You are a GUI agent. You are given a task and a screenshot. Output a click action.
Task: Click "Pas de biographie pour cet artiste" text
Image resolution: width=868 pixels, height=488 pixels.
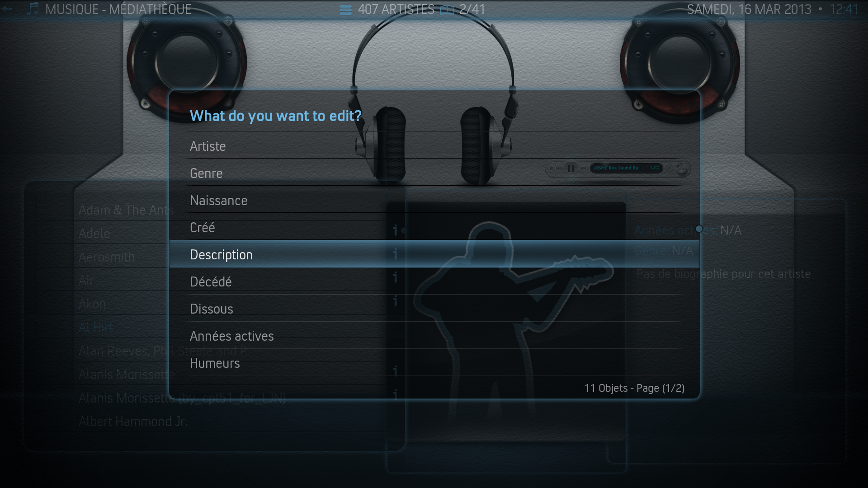(x=723, y=274)
